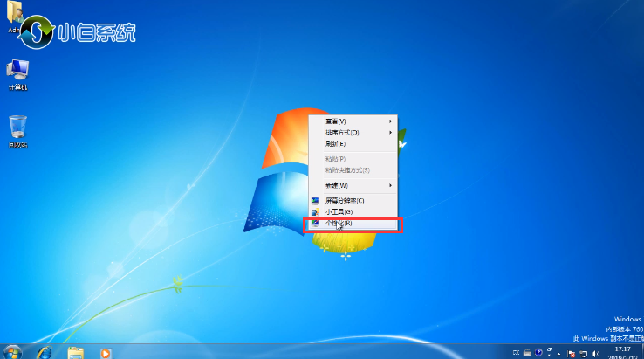Open the volume speaker tray icon
This screenshot has width=644, height=359.
coord(595,354)
